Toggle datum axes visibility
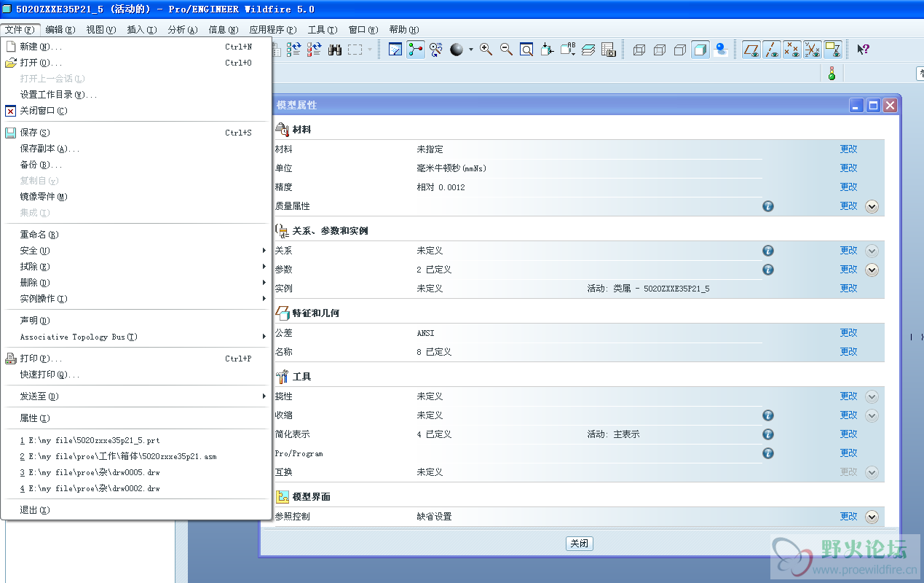924x583 pixels. (772, 50)
